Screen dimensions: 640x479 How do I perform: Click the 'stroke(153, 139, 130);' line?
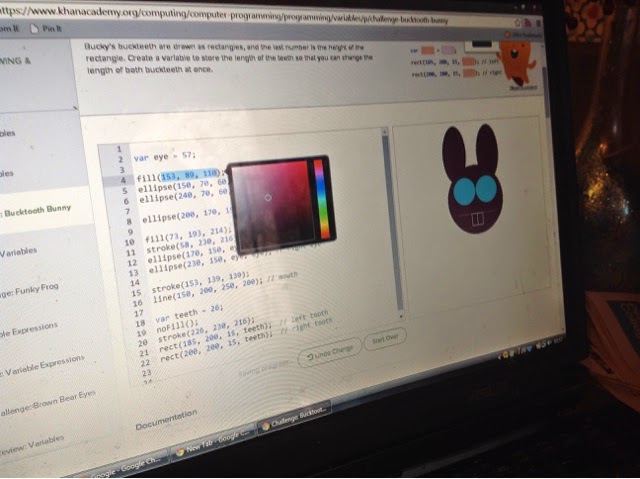pyautogui.click(x=200, y=282)
